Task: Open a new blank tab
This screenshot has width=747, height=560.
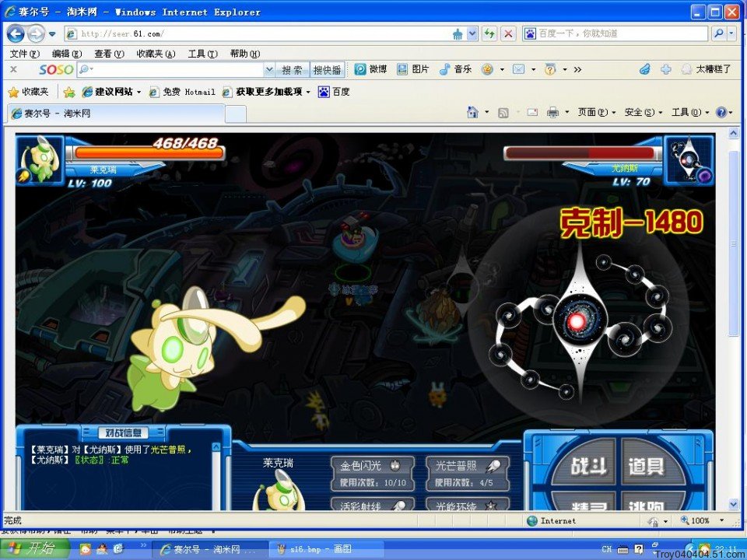Action: (x=235, y=114)
